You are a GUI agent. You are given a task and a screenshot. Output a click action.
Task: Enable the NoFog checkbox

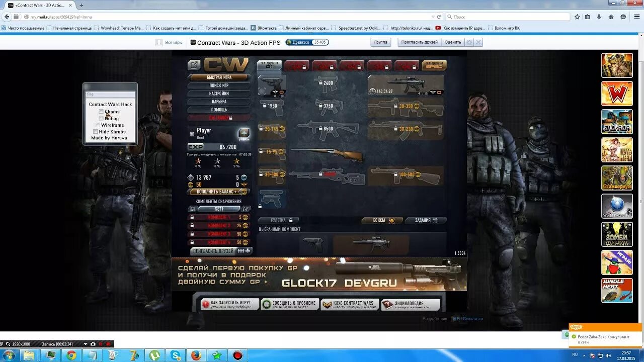pyautogui.click(x=101, y=118)
